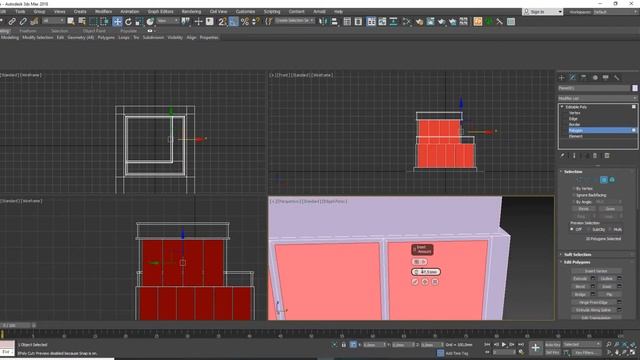The width and height of the screenshot is (640, 360).
Task: Select the SubObj preview selection radio
Action: pyautogui.click(x=589, y=229)
